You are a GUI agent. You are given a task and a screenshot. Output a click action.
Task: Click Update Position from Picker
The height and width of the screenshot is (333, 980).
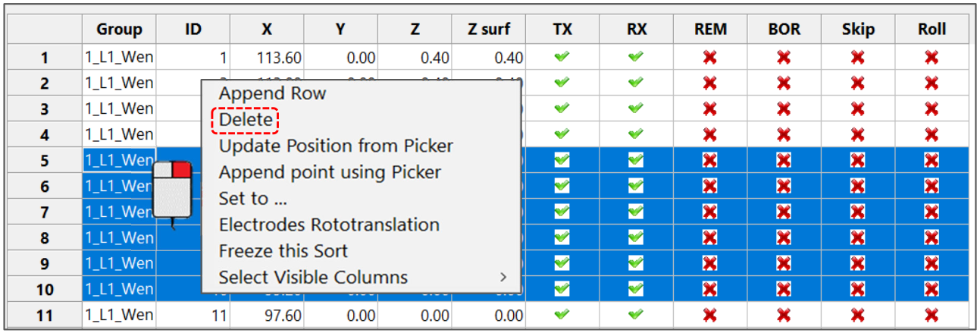[336, 146]
